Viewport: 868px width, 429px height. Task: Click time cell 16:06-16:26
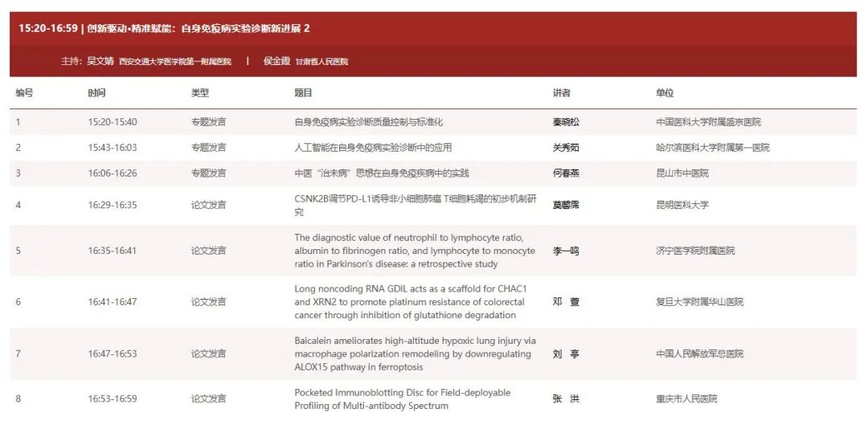[113, 174]
